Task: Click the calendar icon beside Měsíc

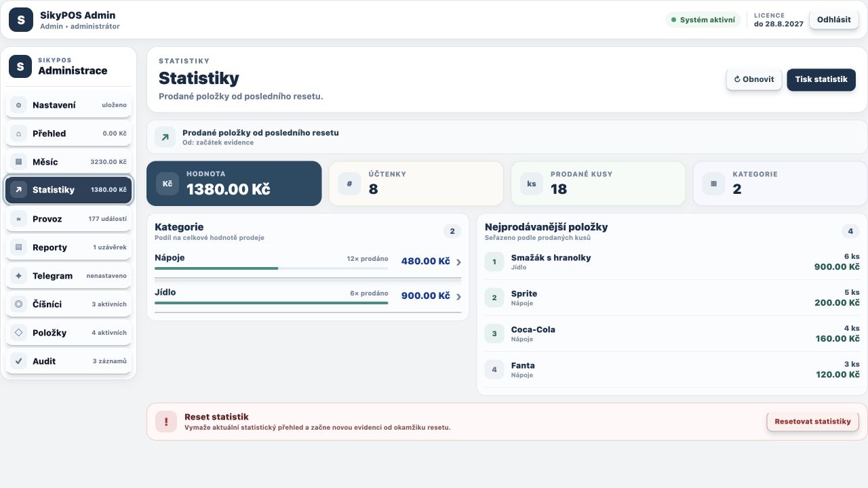Action: [19, 162]
